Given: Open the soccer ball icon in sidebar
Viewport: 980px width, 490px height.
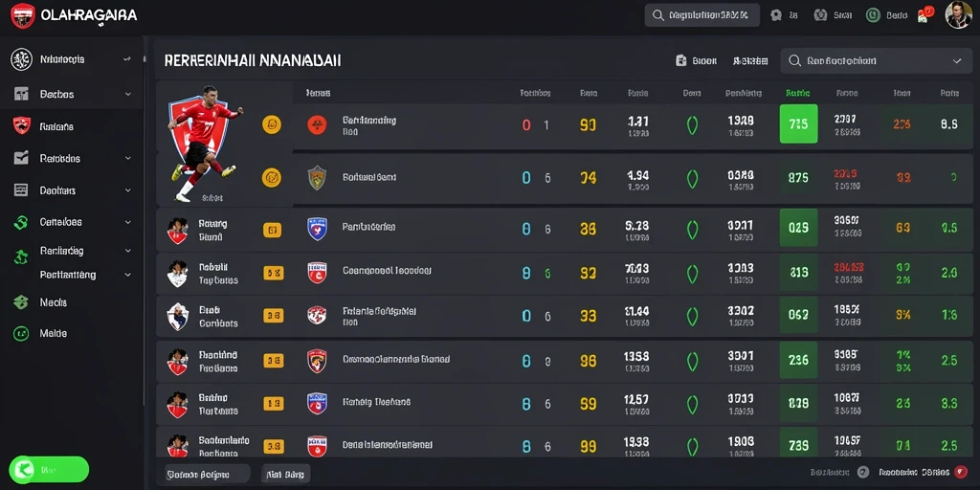Looking at the screenshot, I should tap(21, 59).
